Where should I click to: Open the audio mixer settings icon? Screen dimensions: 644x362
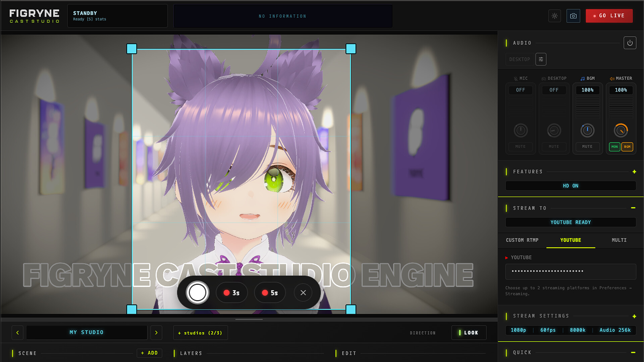(541, 59)
